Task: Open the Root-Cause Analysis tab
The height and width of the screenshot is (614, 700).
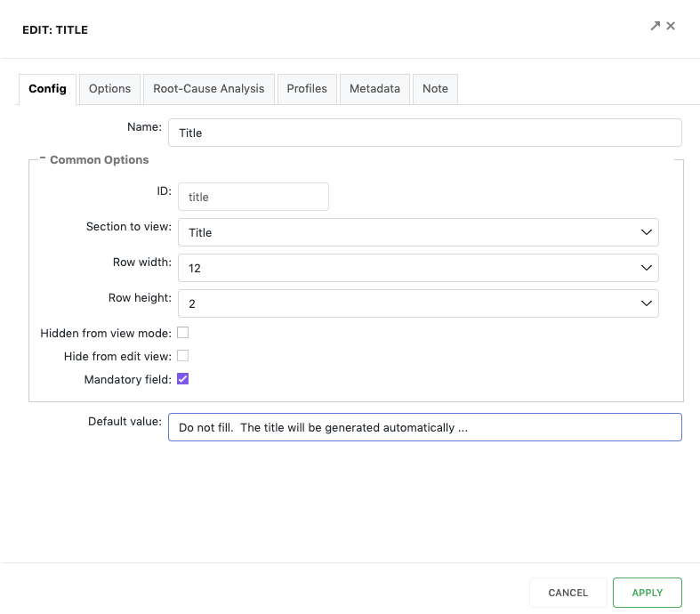Action: pos(209,89)
